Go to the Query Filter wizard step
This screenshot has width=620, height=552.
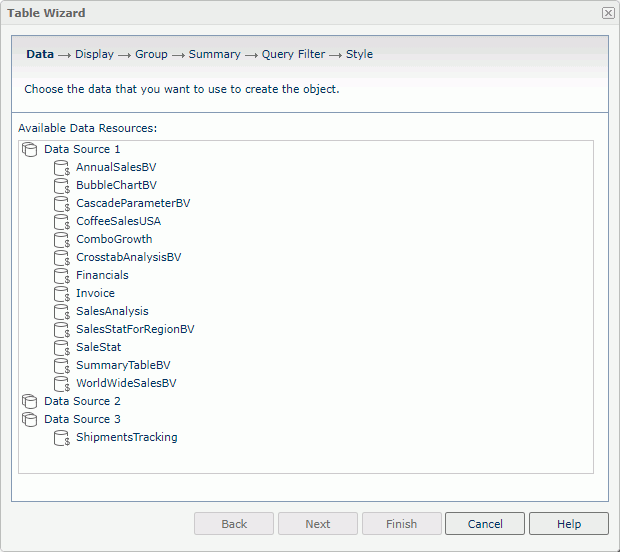(293, 54)
